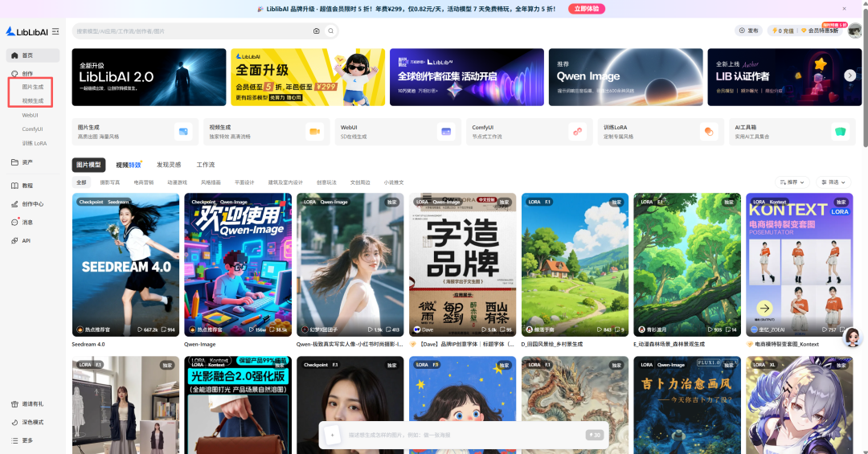Click the LibLibAI logo
Viewport: 868px width, 454px height.
click(27, 31)
